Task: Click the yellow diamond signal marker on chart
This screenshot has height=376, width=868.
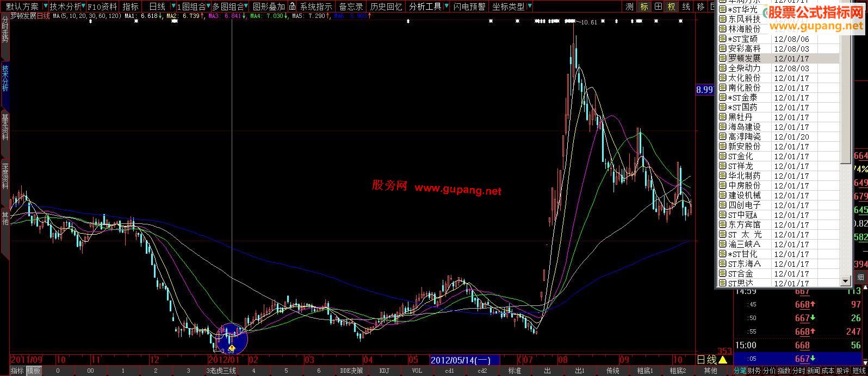Action: tap(232, 348)
